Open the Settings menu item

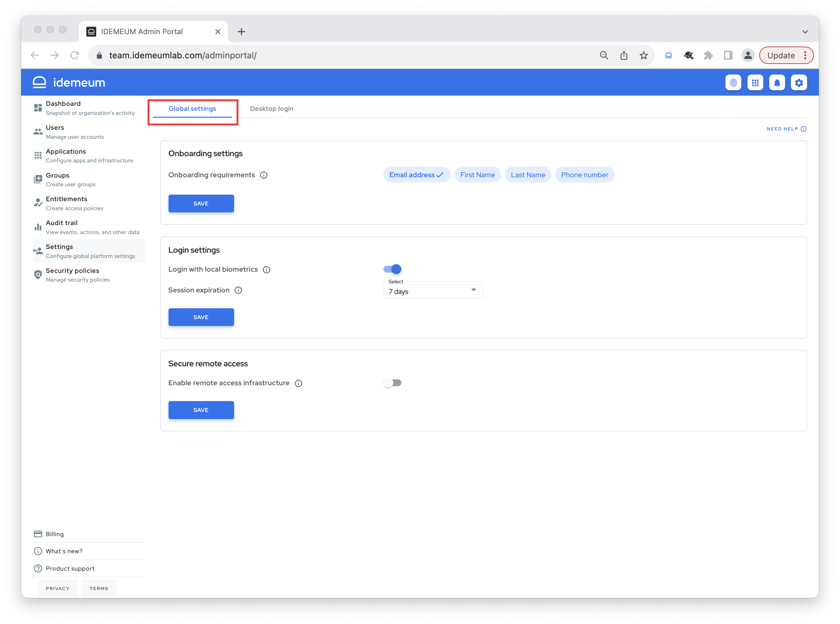pos(89,251)
